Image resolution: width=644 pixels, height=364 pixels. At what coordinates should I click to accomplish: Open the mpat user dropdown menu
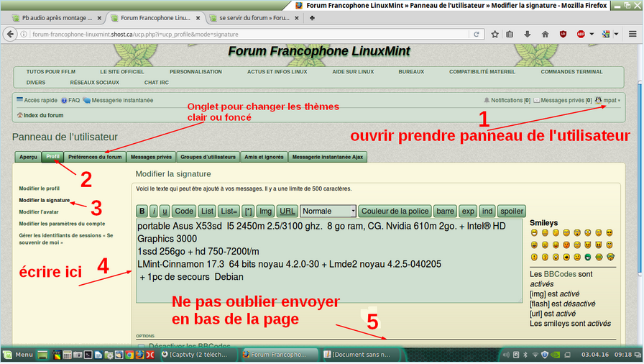608,100
